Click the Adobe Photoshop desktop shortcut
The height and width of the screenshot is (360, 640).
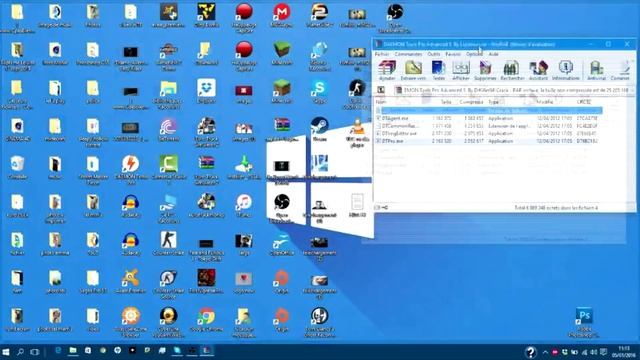click(584, 322)
